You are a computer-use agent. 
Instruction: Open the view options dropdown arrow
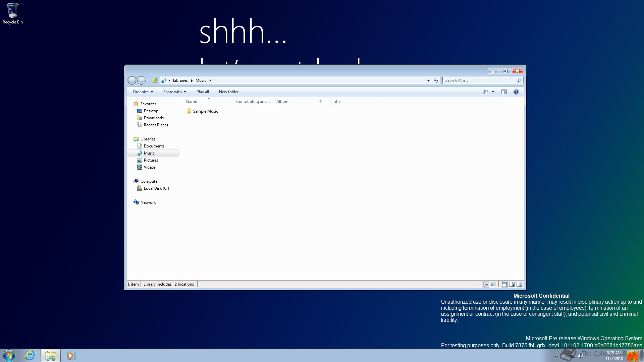point(493,92)
